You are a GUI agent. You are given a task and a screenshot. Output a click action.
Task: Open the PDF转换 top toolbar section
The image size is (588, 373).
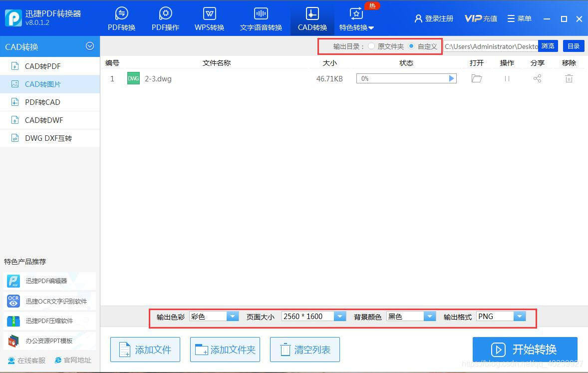pyautogui.click(x=121, y=19)
